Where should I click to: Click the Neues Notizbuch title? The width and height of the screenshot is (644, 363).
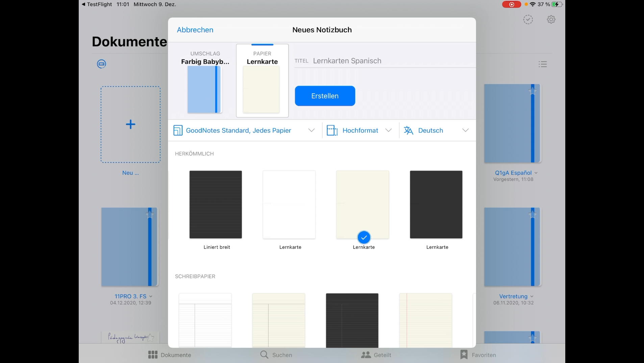tap(322, 30)
